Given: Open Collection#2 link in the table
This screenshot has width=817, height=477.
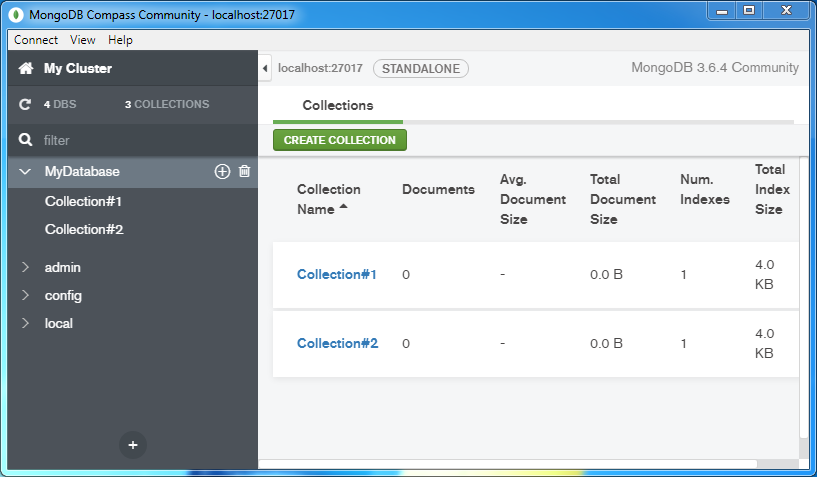Looking at the screenshot, I should coord(338,343).
